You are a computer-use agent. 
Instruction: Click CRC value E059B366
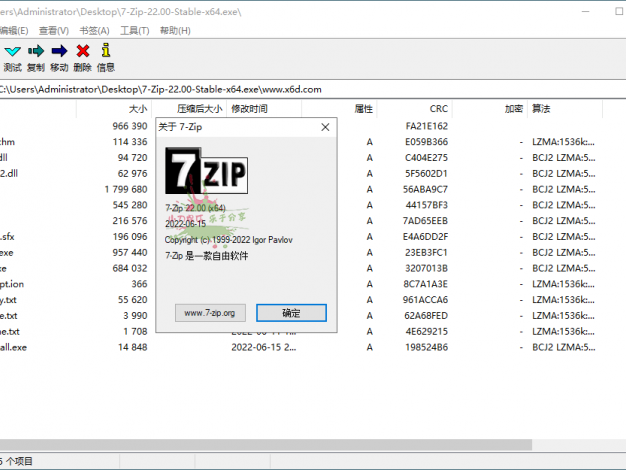tap(426, 142)
